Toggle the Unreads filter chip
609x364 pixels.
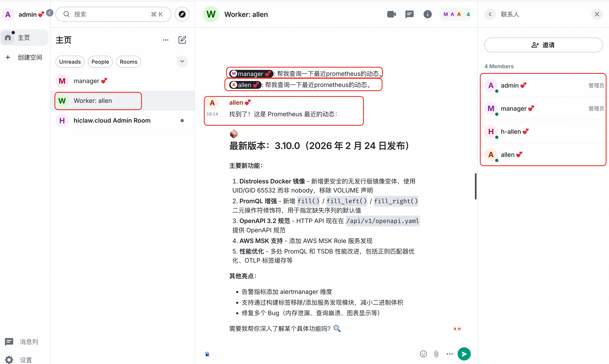70,62
